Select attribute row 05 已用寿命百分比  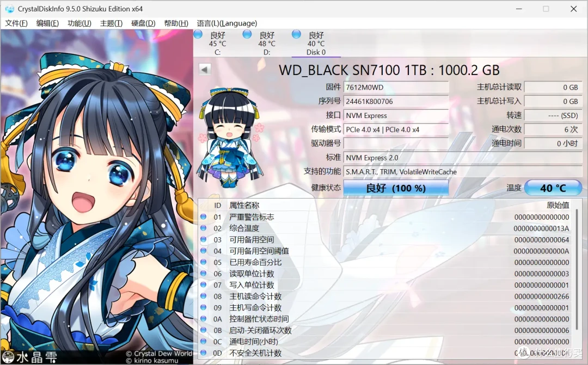click(x=385, y=262)
